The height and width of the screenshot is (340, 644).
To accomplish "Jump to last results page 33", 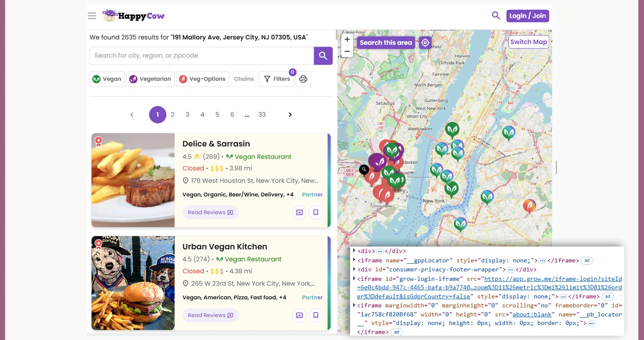I will pyautogui.click(x=262, y=114).
